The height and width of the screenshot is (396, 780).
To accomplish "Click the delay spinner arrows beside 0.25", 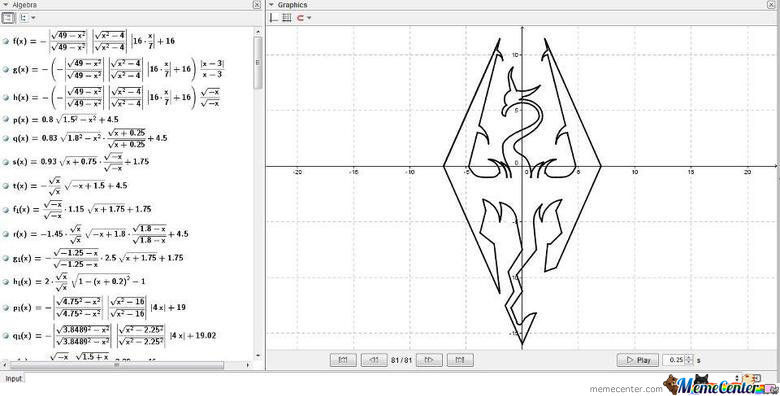I will click(x=689, y=360).
